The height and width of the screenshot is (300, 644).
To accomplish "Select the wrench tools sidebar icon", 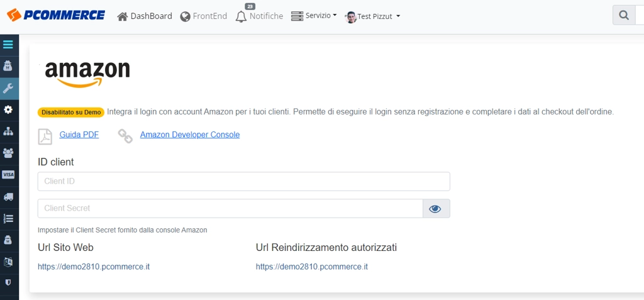I will 8,88.
